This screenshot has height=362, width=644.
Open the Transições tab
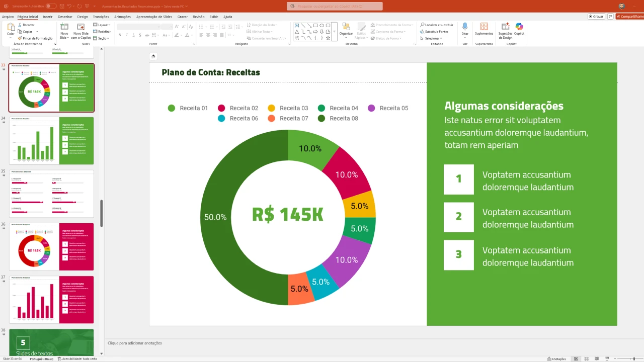pos(101,17)
